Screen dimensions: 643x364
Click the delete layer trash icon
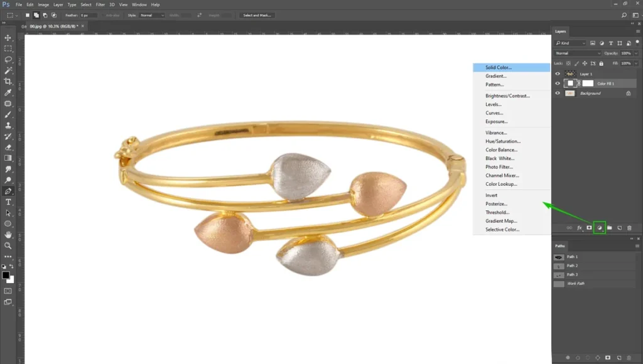629,228
